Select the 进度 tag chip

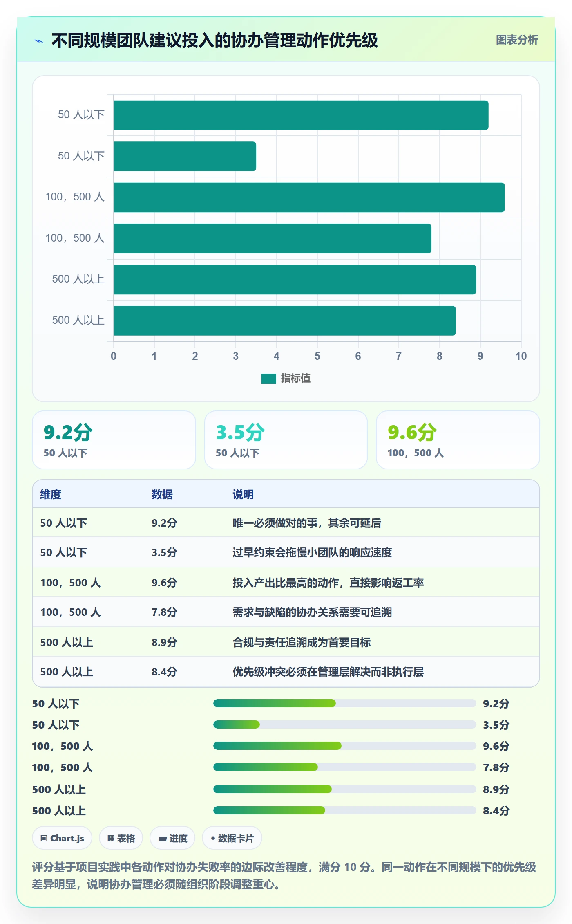(x=172, y=838)
